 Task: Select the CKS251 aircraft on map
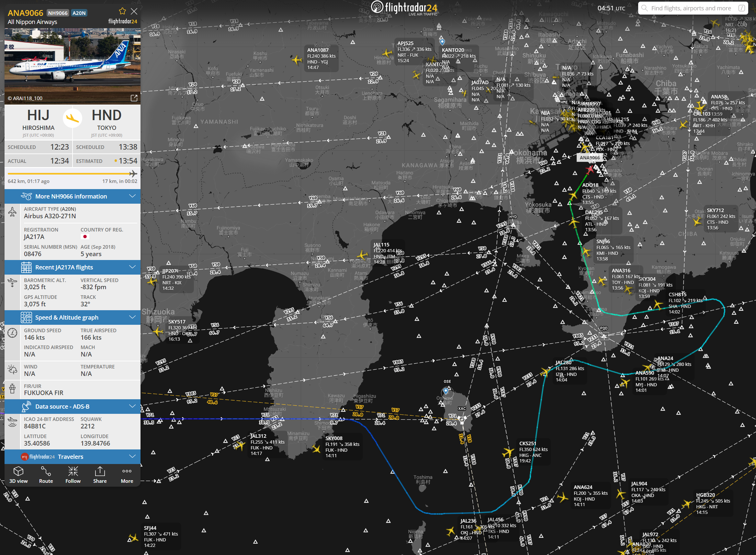pos(508,452)
